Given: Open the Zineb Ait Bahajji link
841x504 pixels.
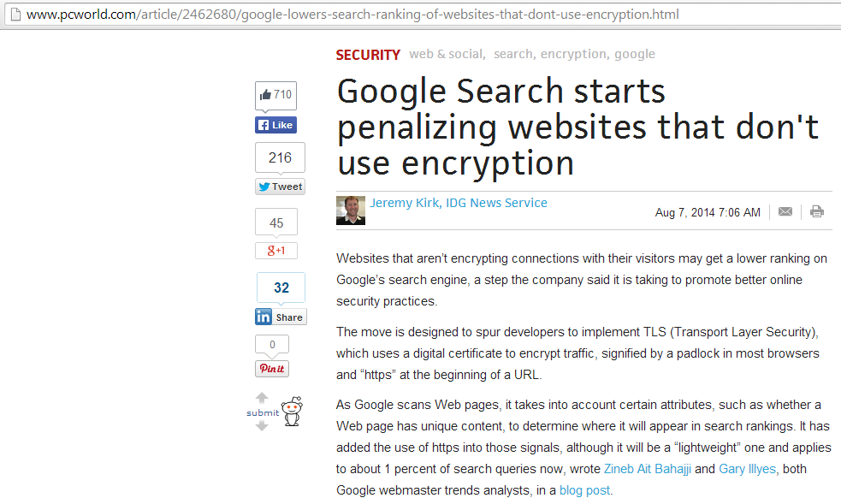Looking at the screenshot, I should (x=648, y=469).
